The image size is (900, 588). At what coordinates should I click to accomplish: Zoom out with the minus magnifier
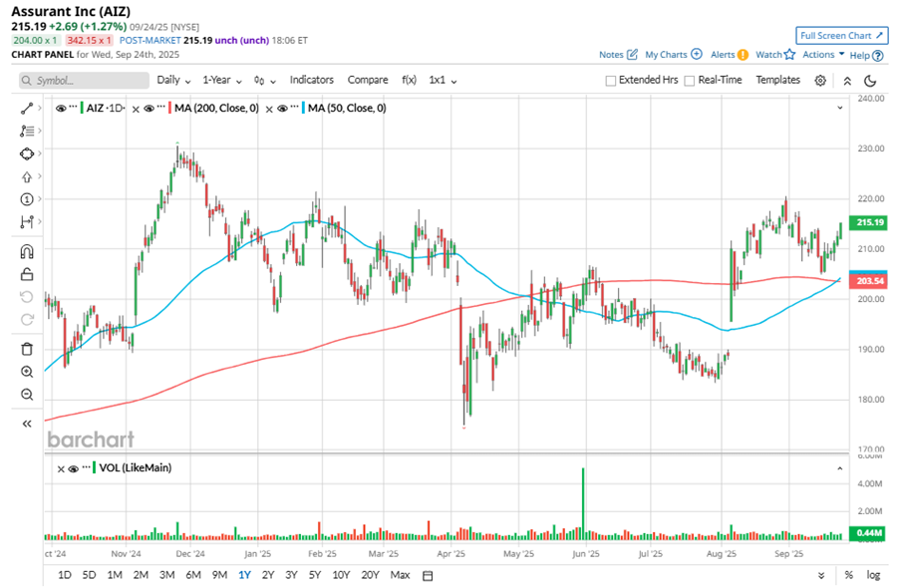(26, 395)
